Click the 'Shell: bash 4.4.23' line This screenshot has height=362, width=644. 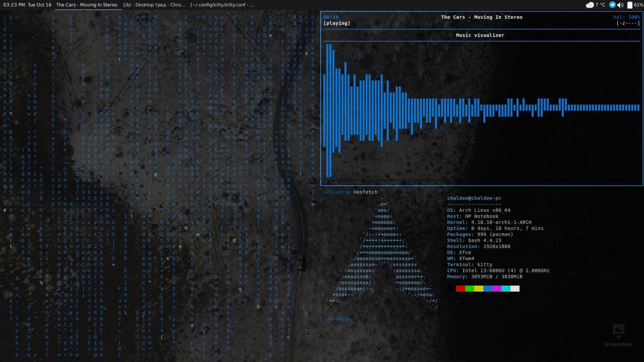point(474,240)
